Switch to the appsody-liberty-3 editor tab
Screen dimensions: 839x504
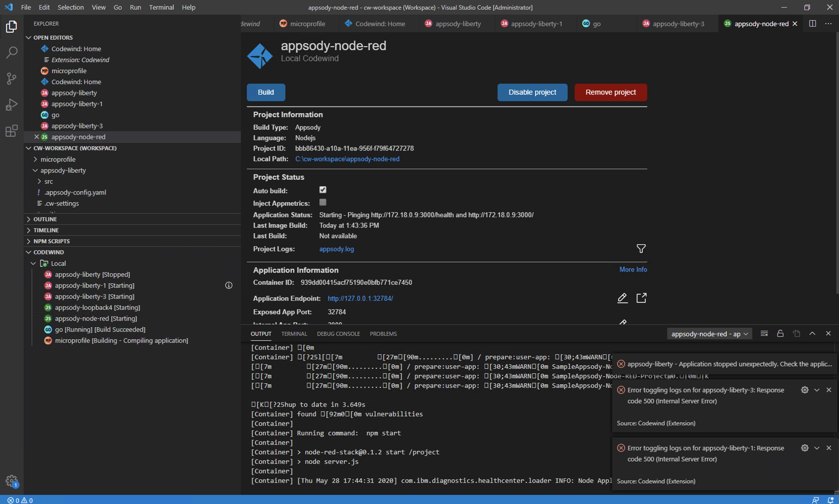678,24
